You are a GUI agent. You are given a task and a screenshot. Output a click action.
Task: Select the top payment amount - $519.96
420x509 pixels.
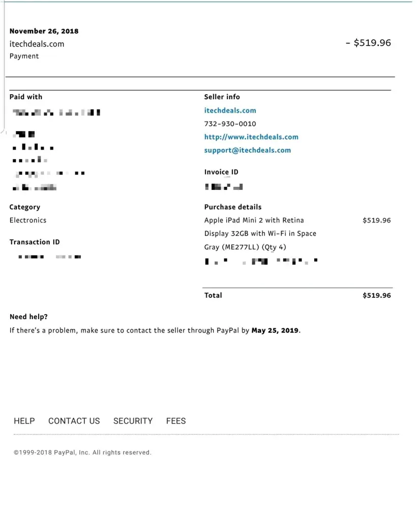click(x=368, y=43)
